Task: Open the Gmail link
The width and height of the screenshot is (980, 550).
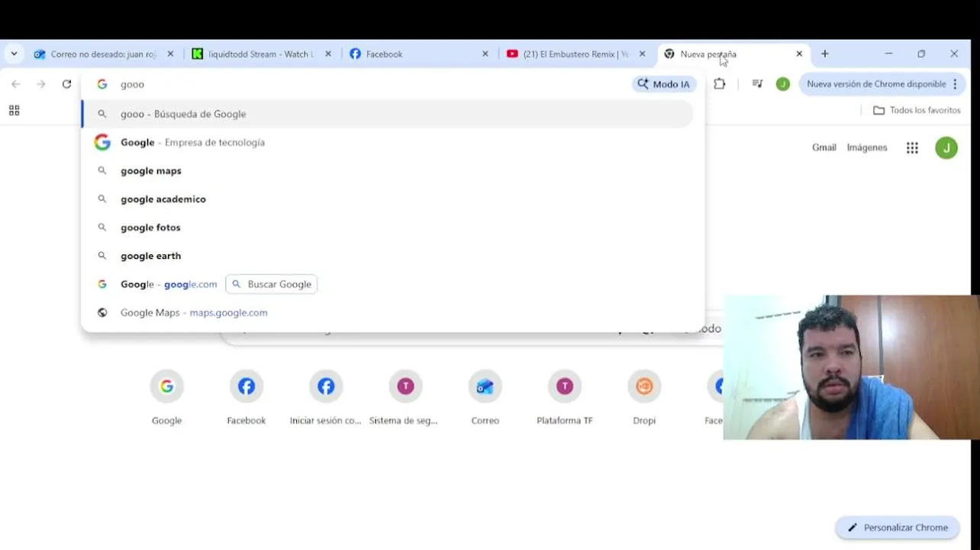Action: pyautogui.click(x=824, y=147)
